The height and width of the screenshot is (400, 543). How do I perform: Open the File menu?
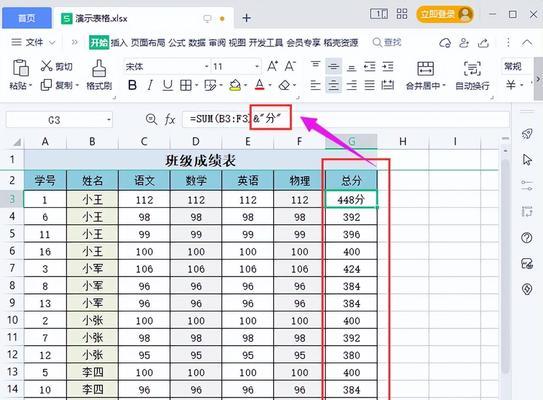point(33,42)
